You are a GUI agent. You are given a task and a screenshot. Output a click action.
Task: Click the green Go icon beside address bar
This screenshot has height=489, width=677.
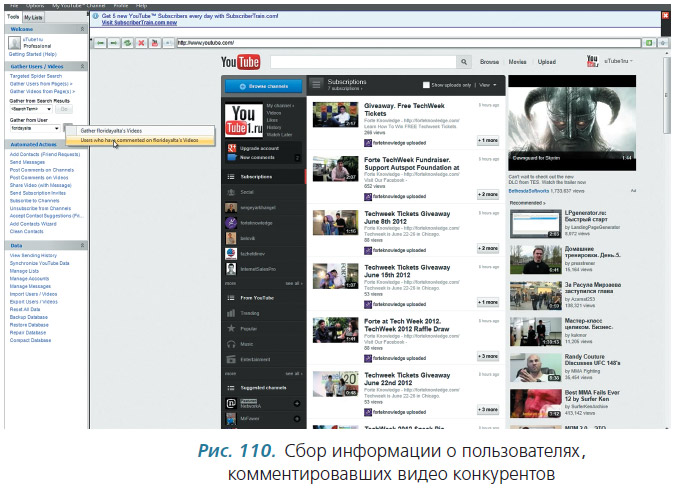[x=649, y=43]
